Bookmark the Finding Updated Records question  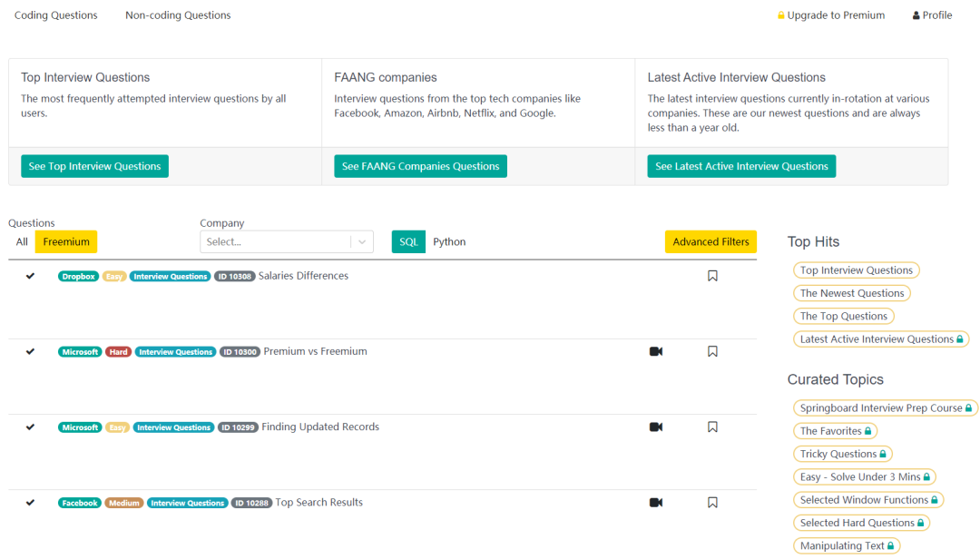(x=712, y=427)
